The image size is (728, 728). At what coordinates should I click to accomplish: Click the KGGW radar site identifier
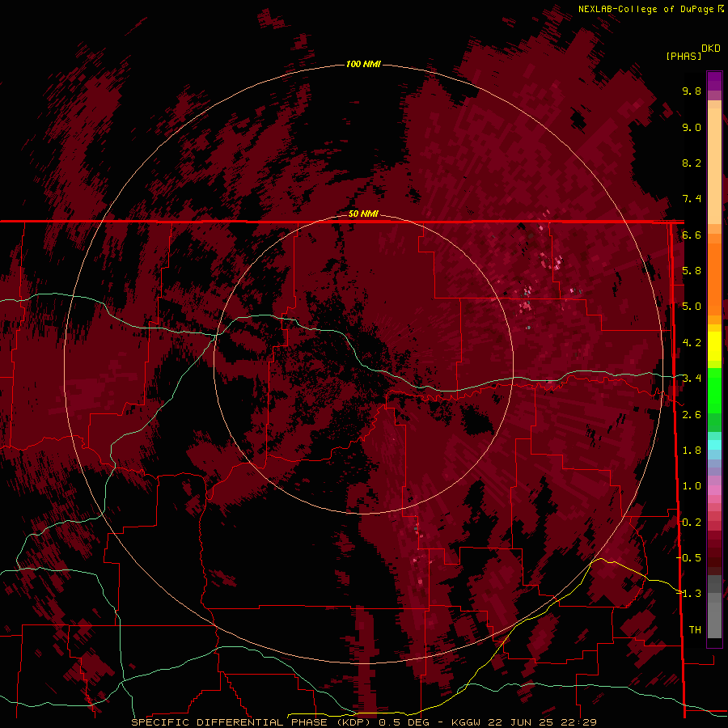[466, 722]
